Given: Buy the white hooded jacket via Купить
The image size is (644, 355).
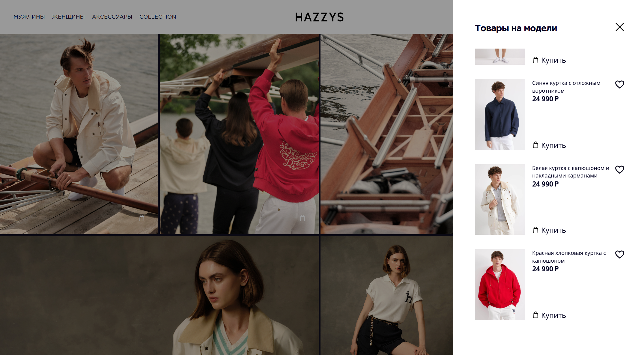Looking at the screenshot, I should pyautogui.click(x=549, y=230).
